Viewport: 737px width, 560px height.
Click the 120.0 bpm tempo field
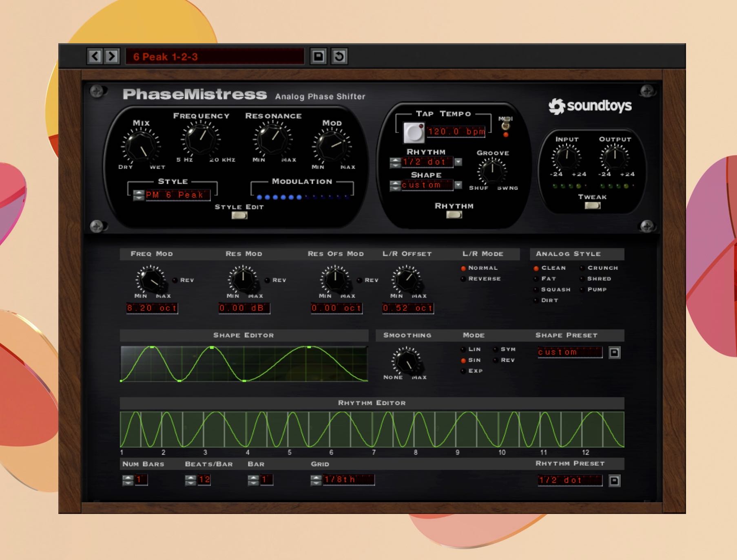coord(456,132)
